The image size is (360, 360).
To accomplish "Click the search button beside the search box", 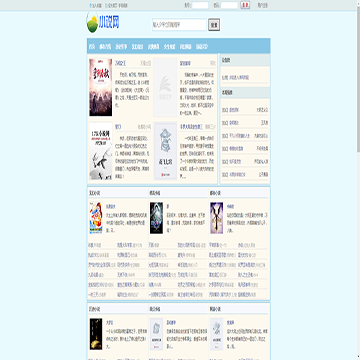I will point(214,25).
